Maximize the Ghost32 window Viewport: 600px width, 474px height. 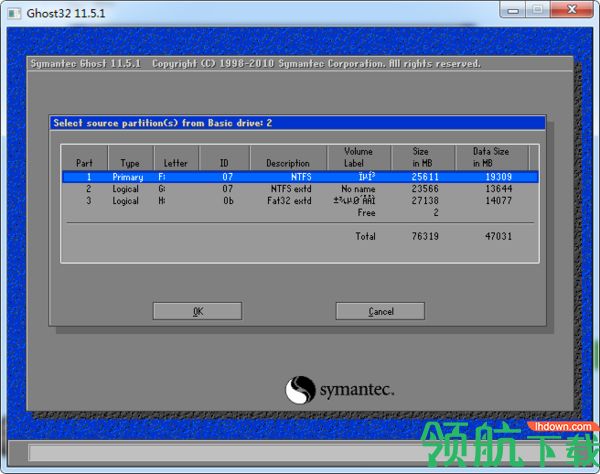tap(538, 10)
